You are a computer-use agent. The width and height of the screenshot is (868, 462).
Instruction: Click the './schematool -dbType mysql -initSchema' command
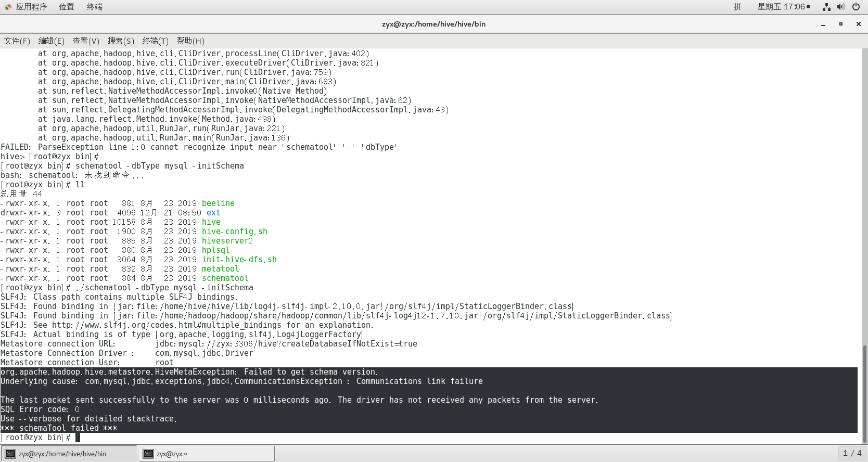[164, 288]
